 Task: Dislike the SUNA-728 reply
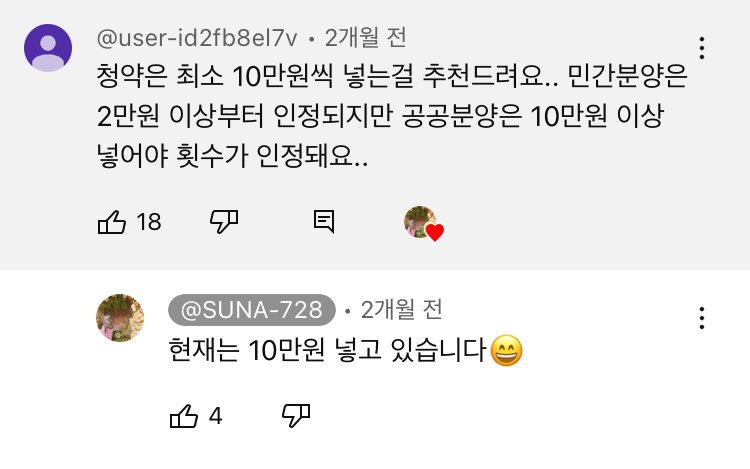296,416
